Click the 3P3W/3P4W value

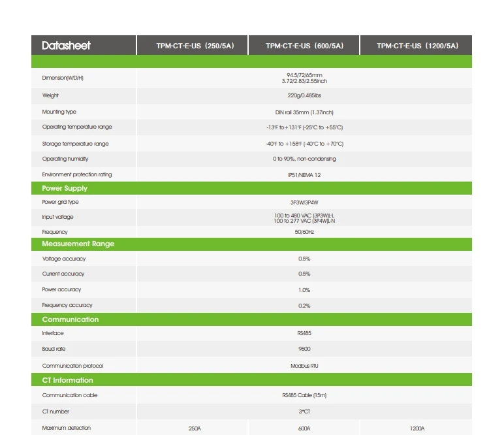[x=304, y=202]
